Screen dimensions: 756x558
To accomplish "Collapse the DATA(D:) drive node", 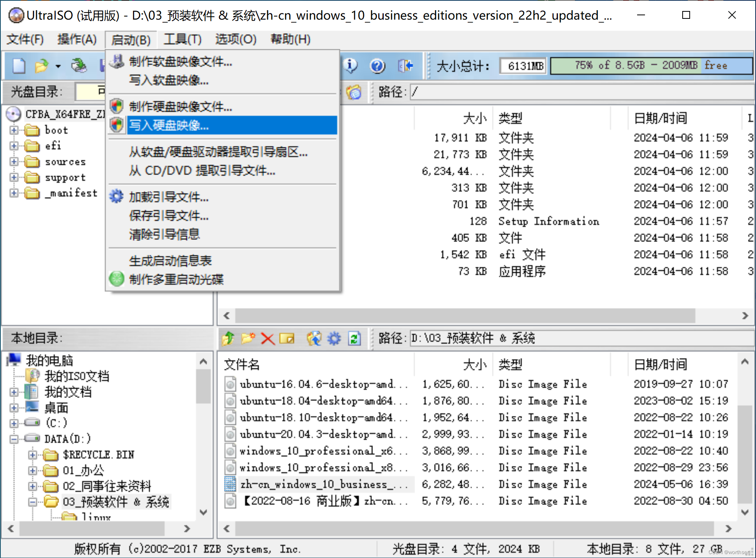I will click(14, 439).
